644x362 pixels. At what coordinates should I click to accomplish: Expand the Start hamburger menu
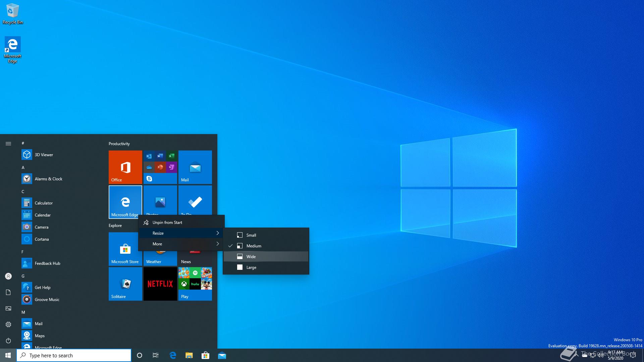[8, 143]
